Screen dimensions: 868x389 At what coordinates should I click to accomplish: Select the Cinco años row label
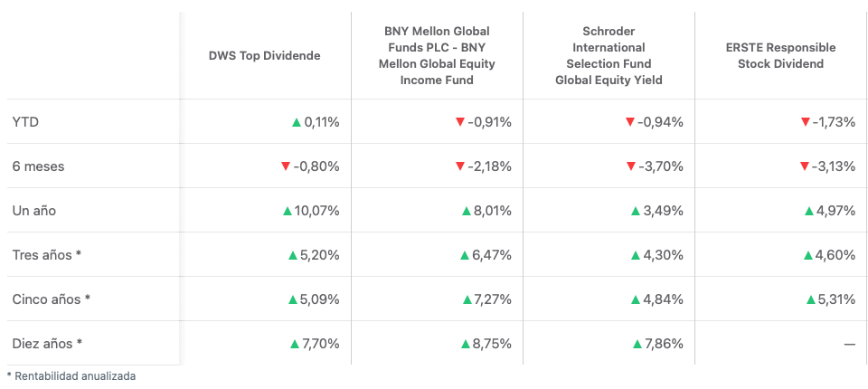point(51,299)
